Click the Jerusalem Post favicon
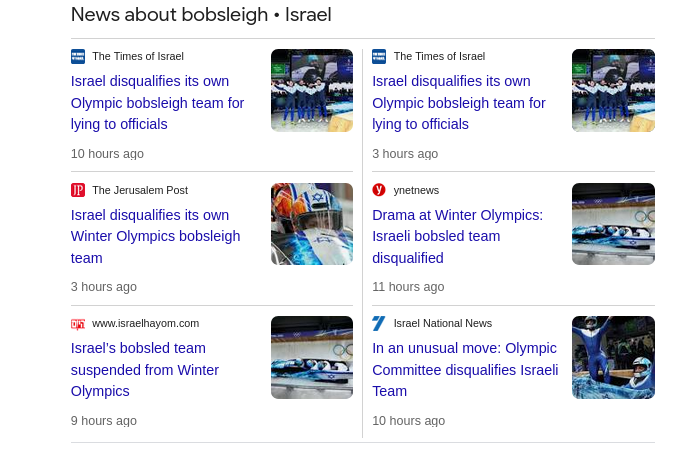684x462 pixels. point(78,190)
